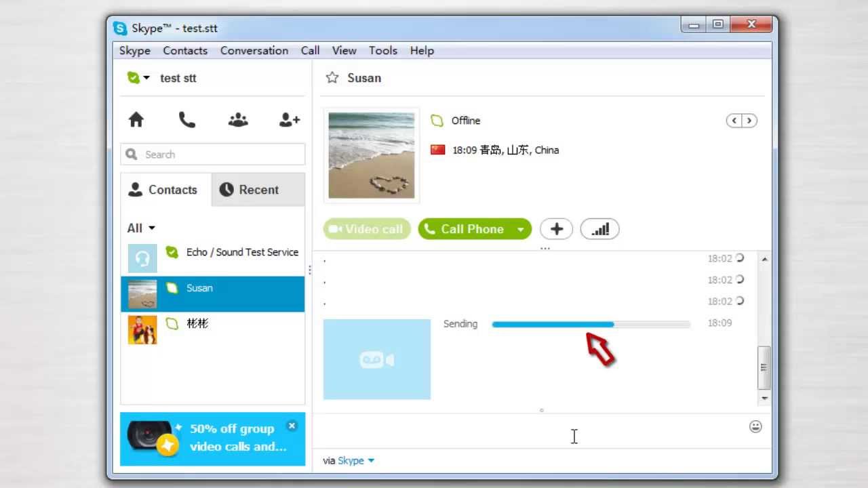Click the chat scrollbar thumb
Viewport: 868px width, 488px height.
tap(765, 367)
